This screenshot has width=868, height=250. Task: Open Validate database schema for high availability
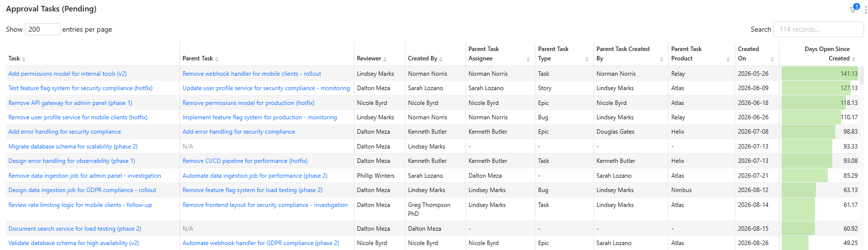pos(73,243)
